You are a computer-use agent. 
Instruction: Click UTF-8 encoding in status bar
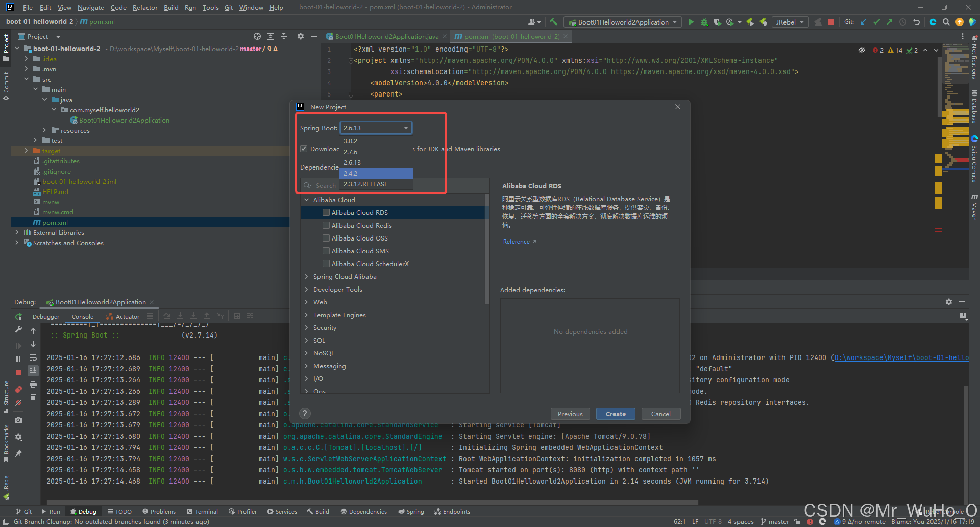pyautogui.click(x=713, y=521)
